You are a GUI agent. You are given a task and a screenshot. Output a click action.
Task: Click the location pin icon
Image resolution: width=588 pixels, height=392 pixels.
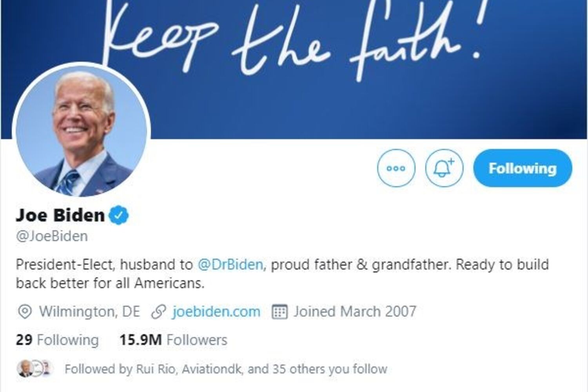click(25, 312)
